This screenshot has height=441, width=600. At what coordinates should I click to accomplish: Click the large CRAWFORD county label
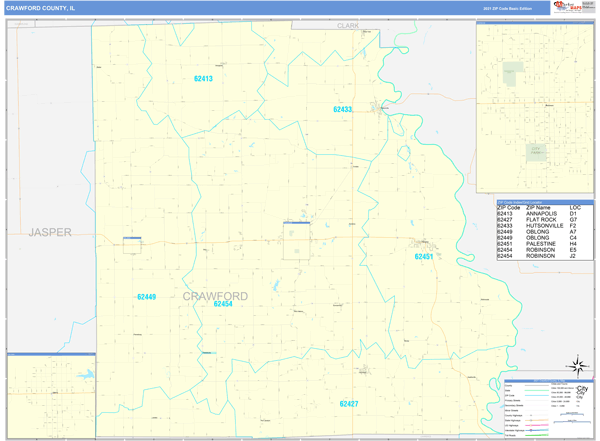coord(215,296)
